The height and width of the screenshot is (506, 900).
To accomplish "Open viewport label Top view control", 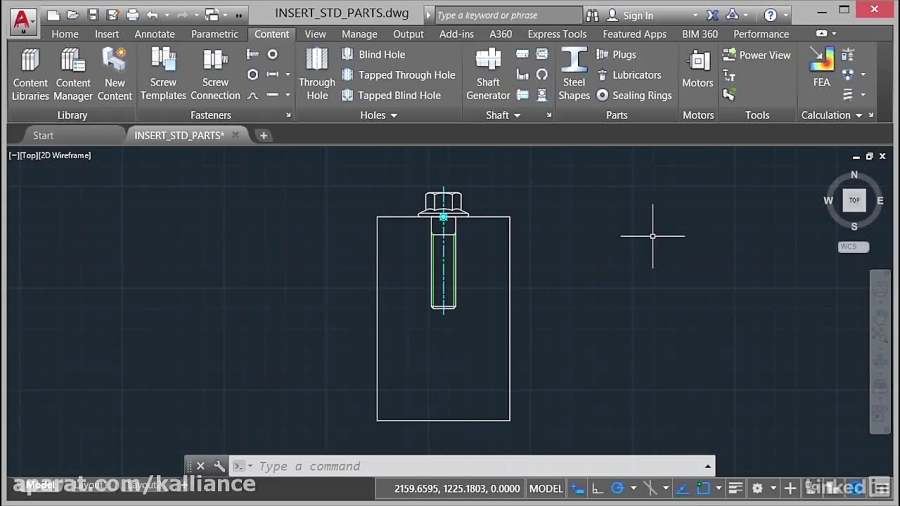I will click(29, 155).
